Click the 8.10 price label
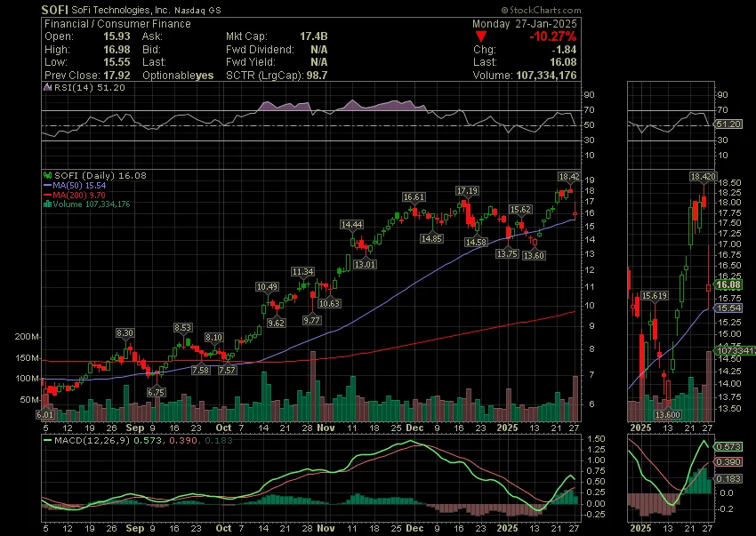This screenshot has width=756, height=536. pos(213,338)
